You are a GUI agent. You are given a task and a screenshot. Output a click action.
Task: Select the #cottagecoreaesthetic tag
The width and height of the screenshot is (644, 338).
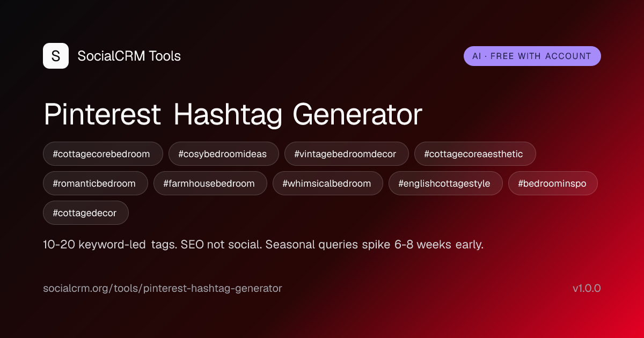[x=475, y=154]
